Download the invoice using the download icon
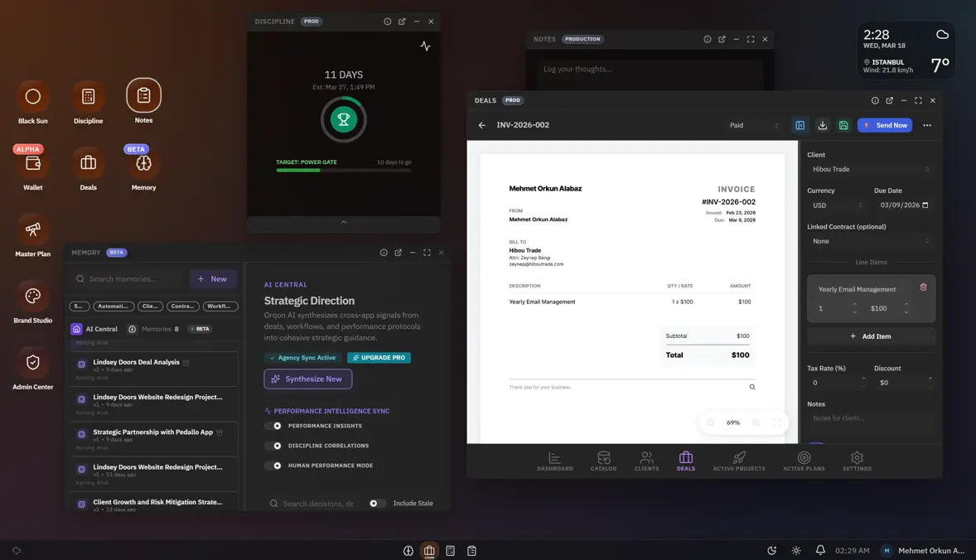Image resolution: width=976 pixels, height=560 pixels. tap(822, 125)
